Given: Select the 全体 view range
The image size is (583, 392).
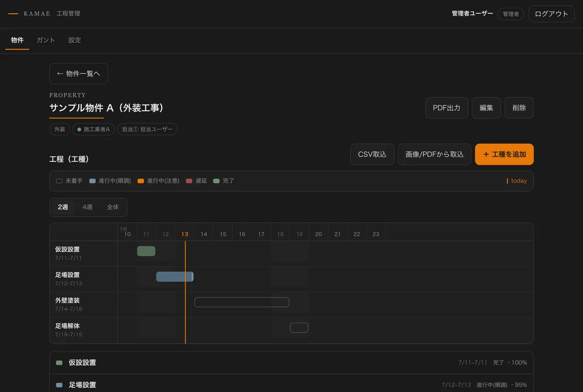Looking at the screenshot, I should [113, 207].
